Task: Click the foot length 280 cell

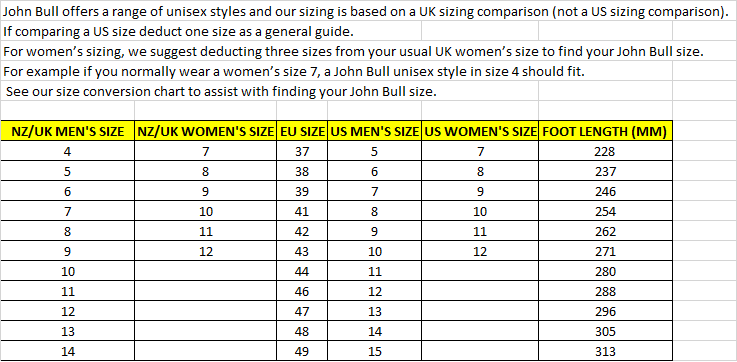Action: tap(605, 271)
